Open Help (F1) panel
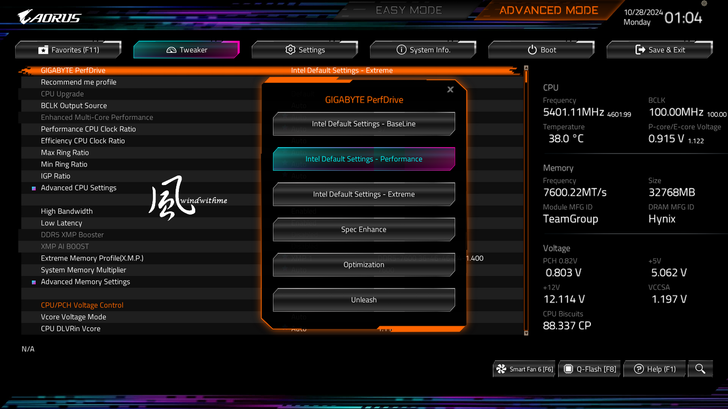Image resolution: width=728 pixels, height=409 pixels. coord(655,369)
